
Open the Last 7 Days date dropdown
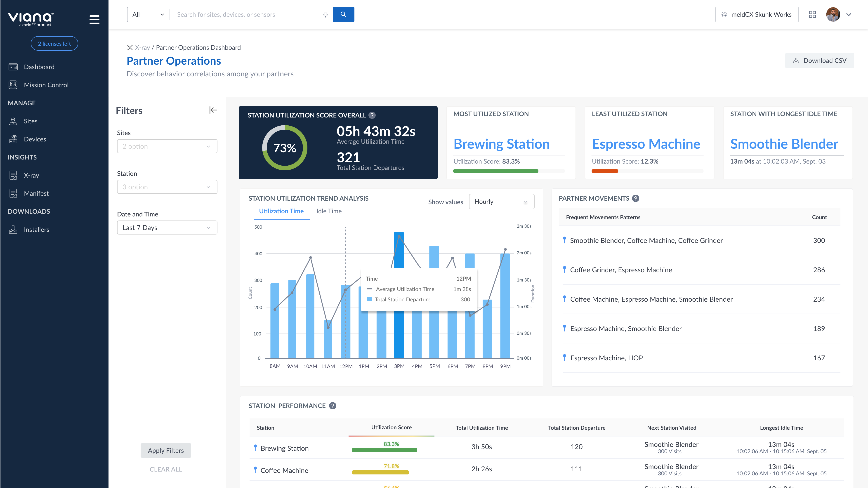[x=167, y=228]
